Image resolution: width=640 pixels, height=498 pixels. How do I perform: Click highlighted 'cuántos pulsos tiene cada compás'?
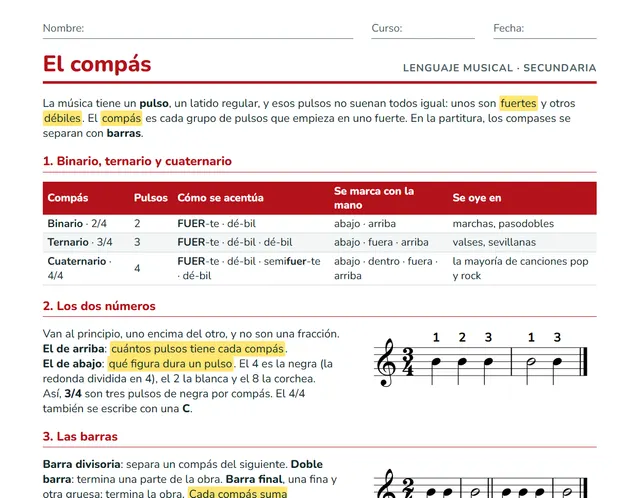(x=198, y=349)
